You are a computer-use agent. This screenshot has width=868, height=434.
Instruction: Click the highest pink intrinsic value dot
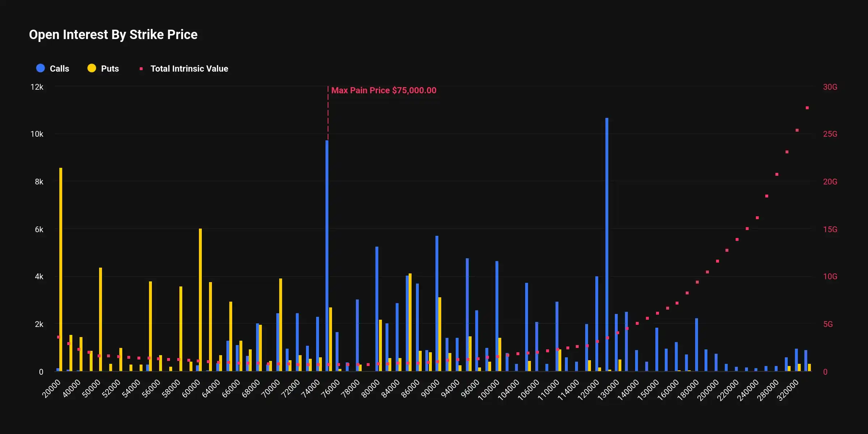click(x=807, y=107)
